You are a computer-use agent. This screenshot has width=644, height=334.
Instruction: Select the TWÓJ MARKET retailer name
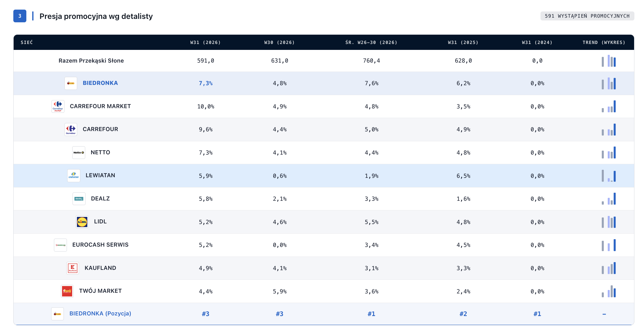click(100, 291)
